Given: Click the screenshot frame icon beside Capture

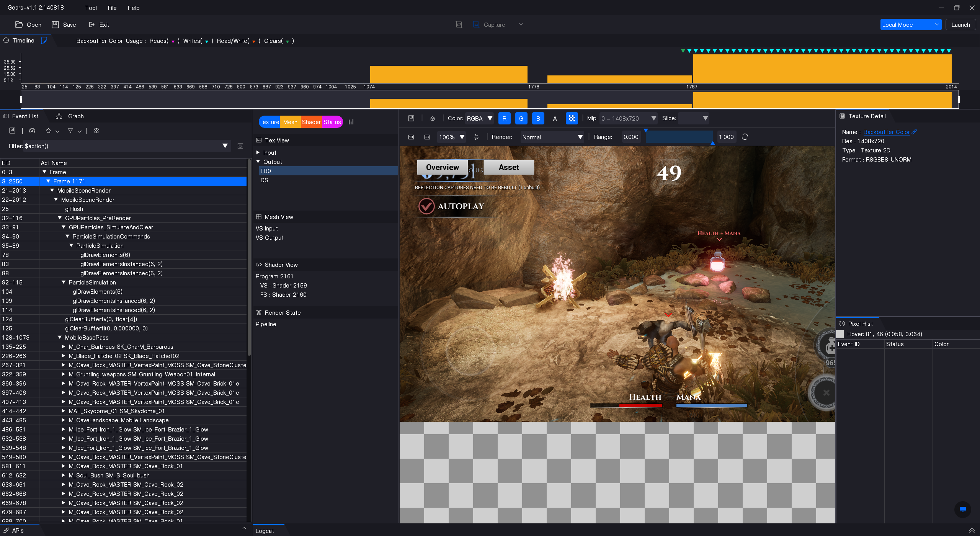Looking at the screenshot, I should coord(459,25).
